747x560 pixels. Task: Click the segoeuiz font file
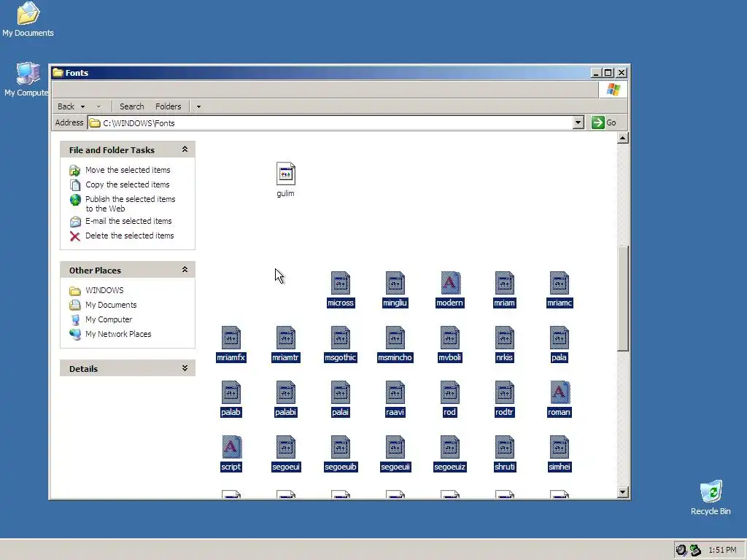tap(449, 447)
